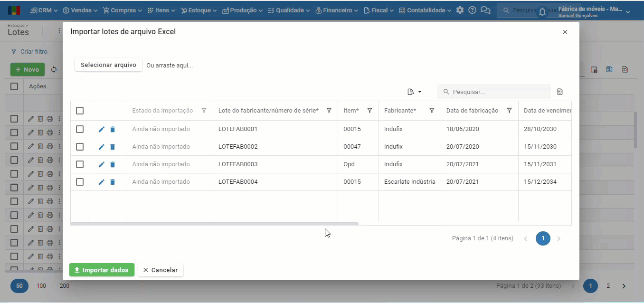Open the Fiscal menu
644x303 pixels.
pos(379,10)
